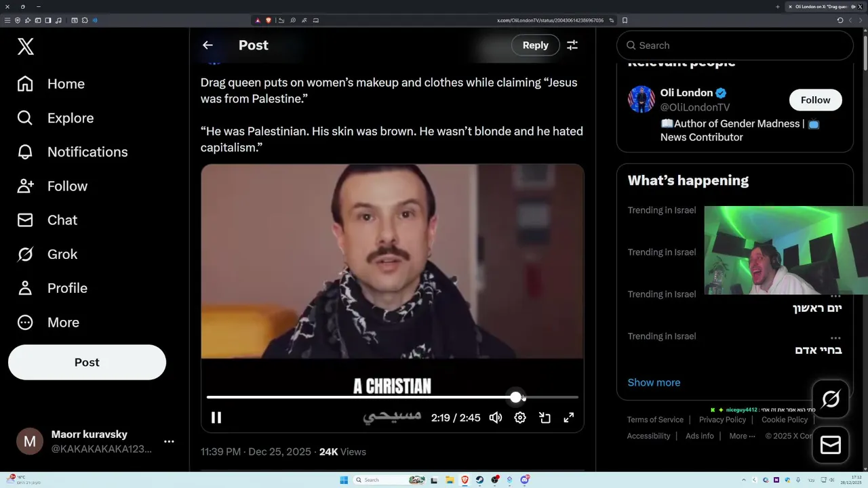Screen dimensions: 868x488
Task: Follow Oli London
Action: tap(815, 100)
